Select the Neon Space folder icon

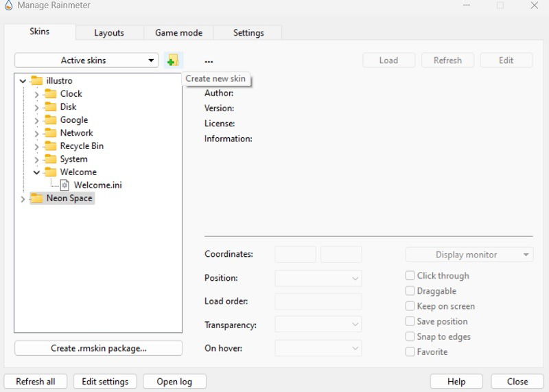(x=37, y=198)
